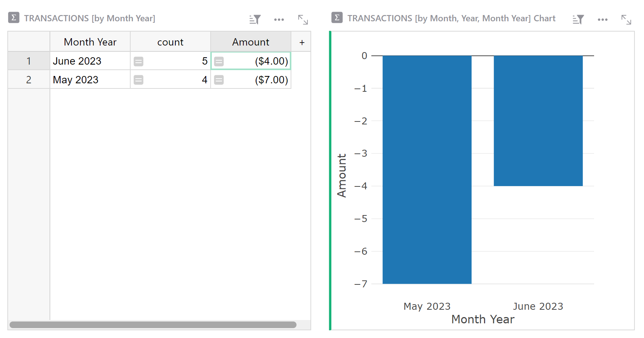Open sort and filter for the Transactions table

click(255, 19)
